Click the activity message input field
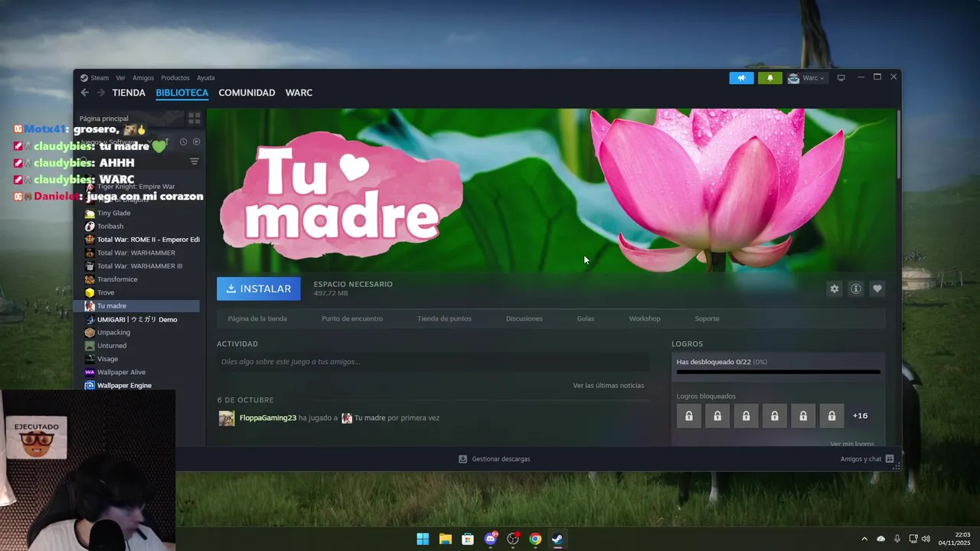Image resolution: width=980 pixels, height=551 pixels. pos(433,362)
